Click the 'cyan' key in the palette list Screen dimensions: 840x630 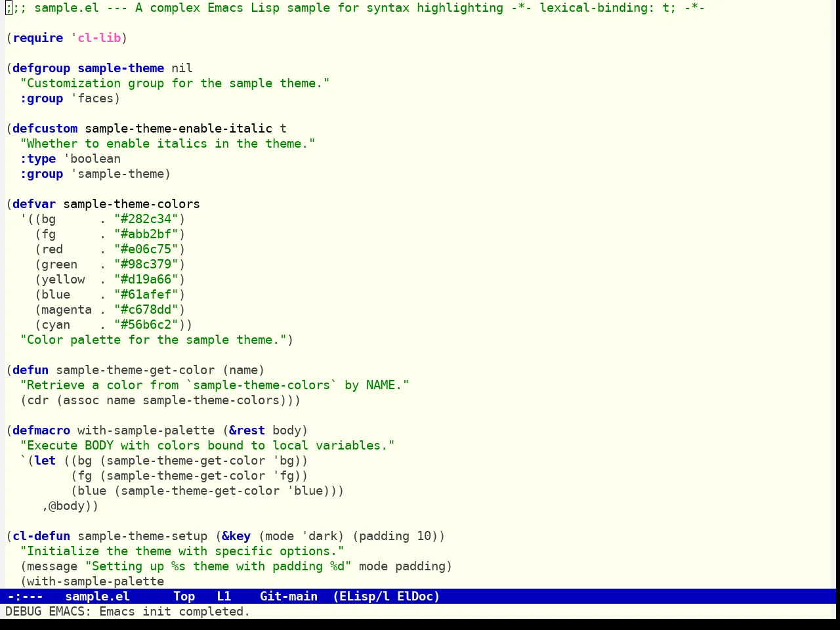pyautogui.click(x=56, y=325)
